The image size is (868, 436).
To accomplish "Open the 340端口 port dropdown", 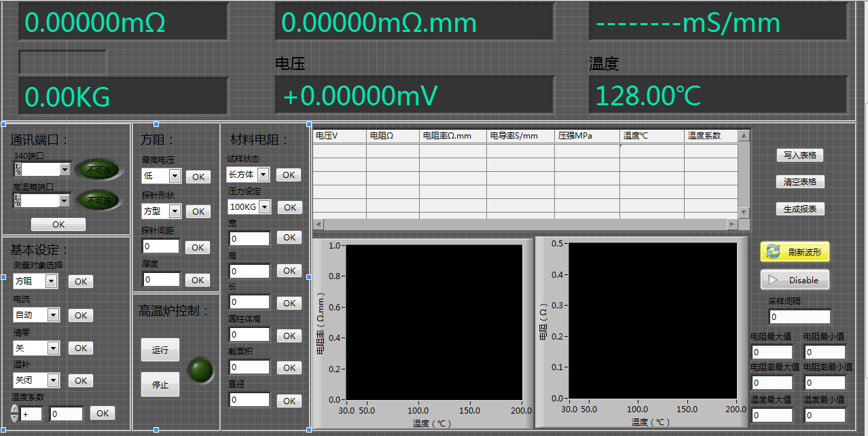I will [65, 169].
